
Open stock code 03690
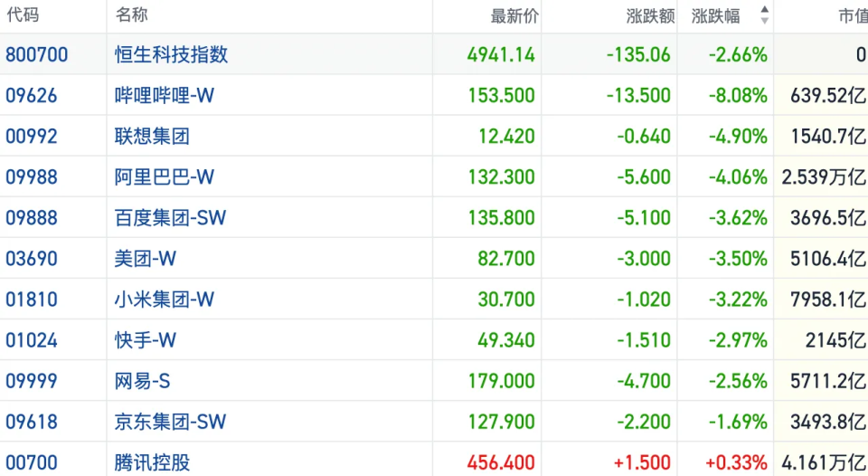pyautogui.click(x=32, y=259)
